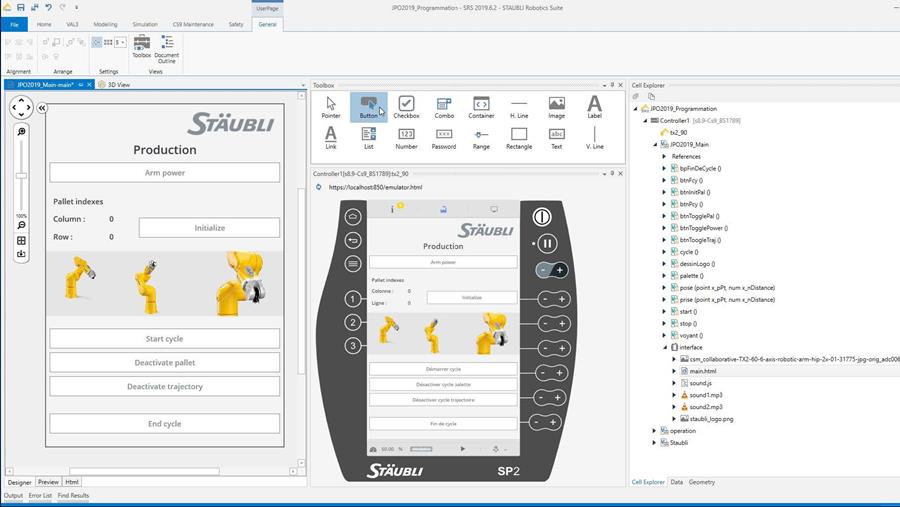Open the Simulation ribbon tab

(145, 23)
